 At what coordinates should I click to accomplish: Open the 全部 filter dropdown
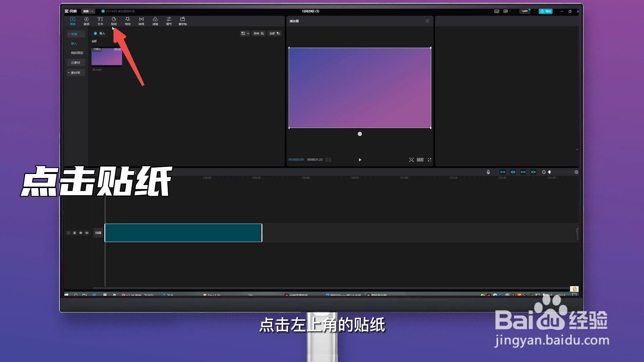[x=274, y=33]
